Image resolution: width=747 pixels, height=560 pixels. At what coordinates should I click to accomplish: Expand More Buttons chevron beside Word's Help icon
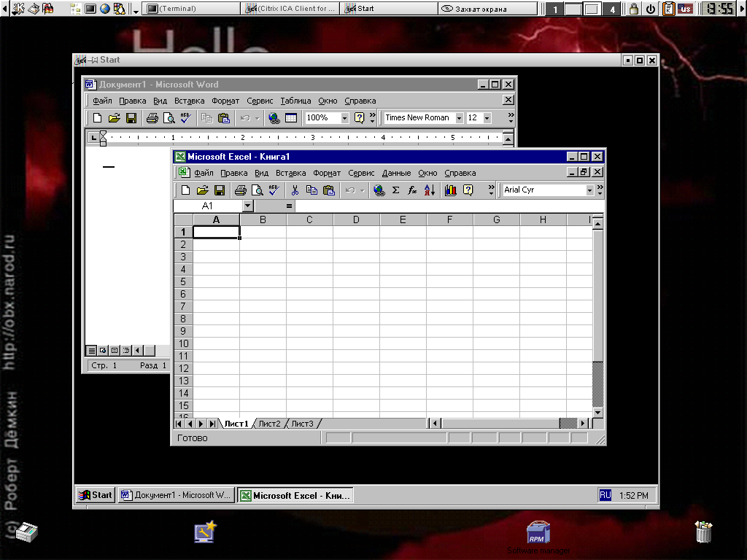pos(373,117)
